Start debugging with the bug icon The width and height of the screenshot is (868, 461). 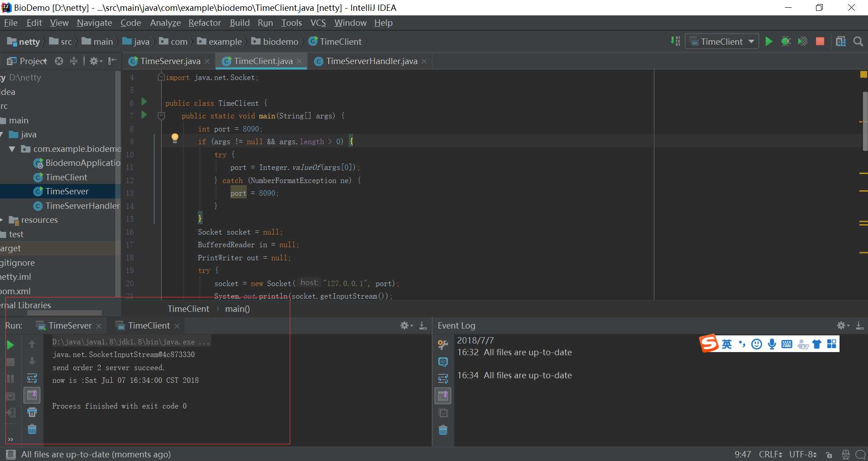click(x=786, y=42)
